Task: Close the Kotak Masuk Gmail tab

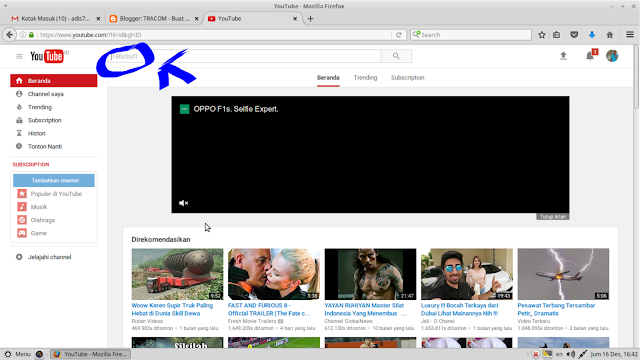Action: (98, 19)
